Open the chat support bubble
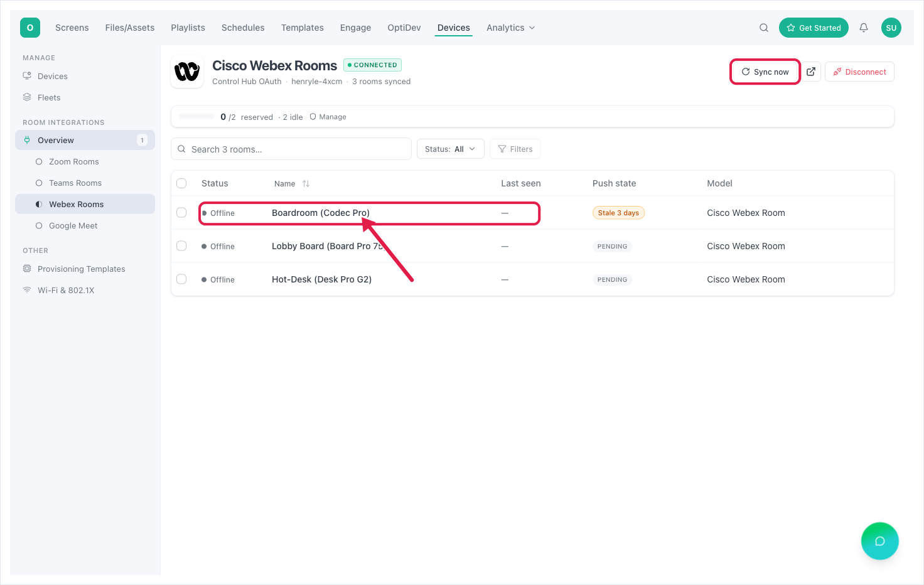The height and width of the screenshot is (585, 924). [x=880, y=541]
